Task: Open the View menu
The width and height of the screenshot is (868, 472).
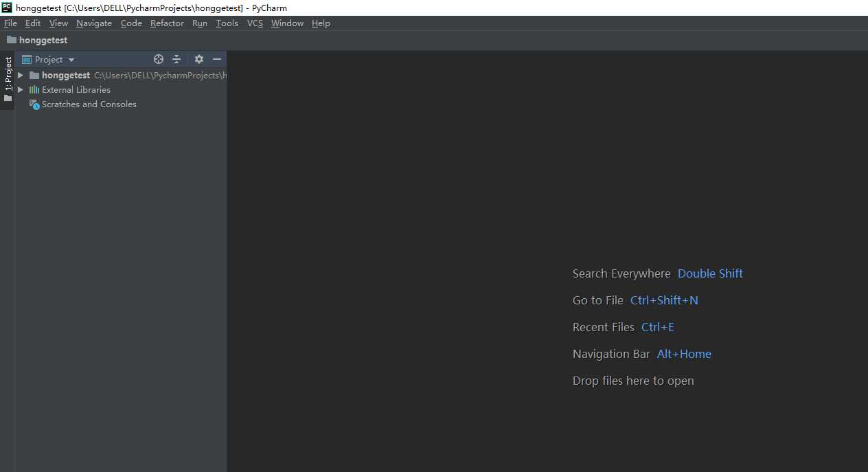Action: (58, 23)
